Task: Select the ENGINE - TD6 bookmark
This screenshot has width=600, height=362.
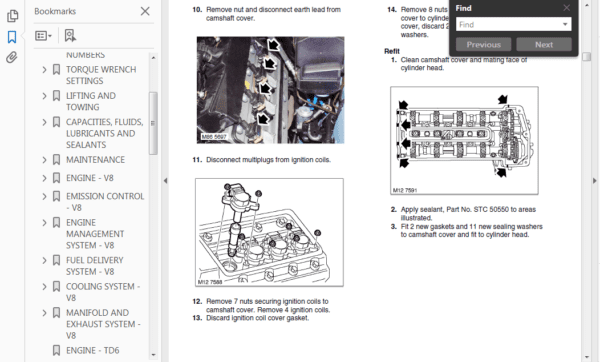Action: pos(93,350)
